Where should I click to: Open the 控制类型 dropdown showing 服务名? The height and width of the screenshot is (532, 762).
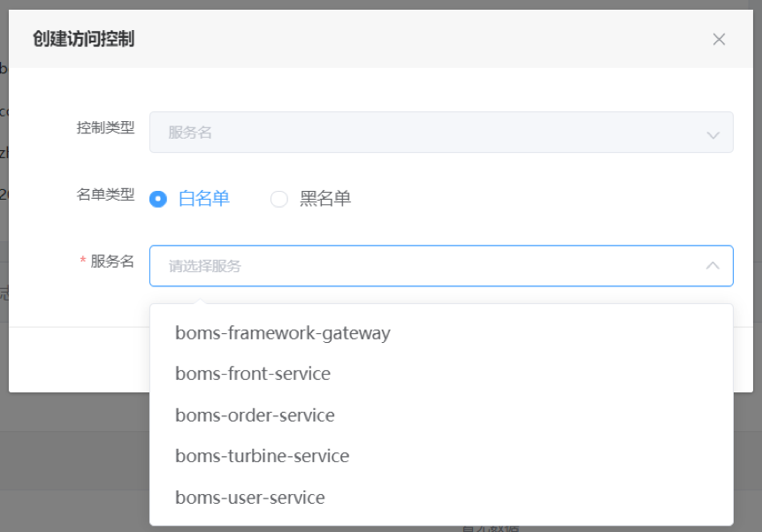click(442, 131)
